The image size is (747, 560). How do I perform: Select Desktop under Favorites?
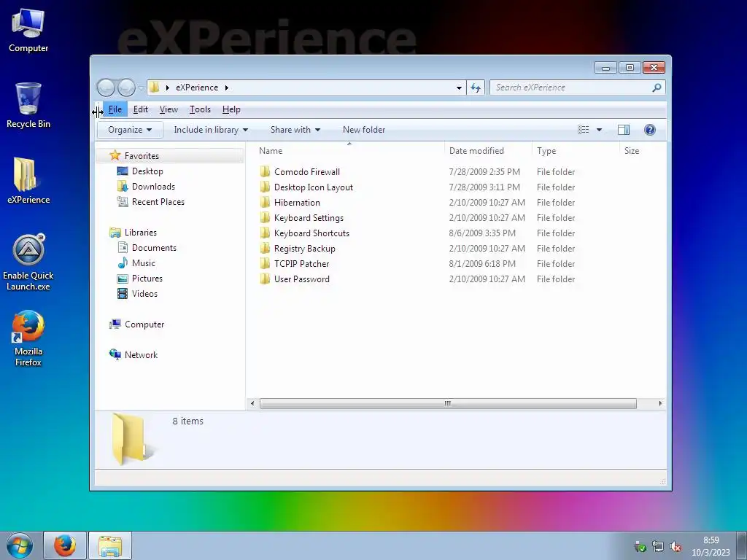coord(147,171)
